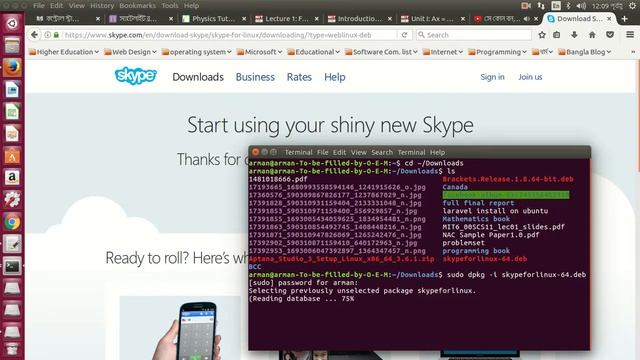
Task: Open Firefox Tools menu
Action: tap(169, 6)
